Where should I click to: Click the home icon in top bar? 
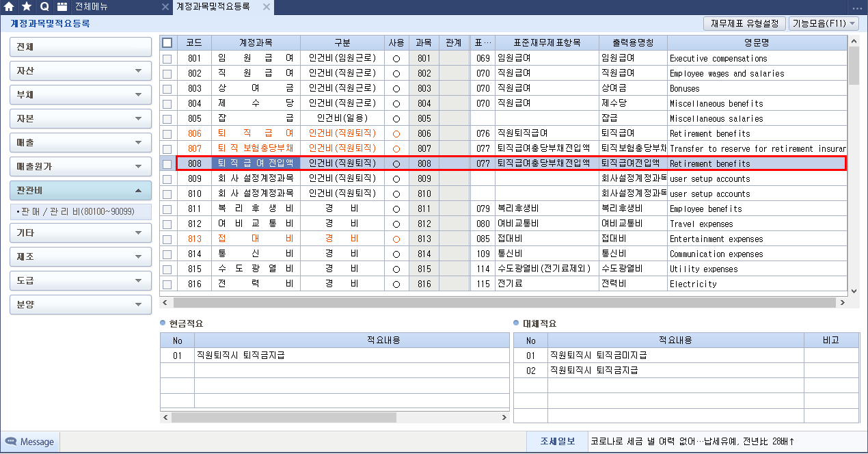(x=9, y=7)
